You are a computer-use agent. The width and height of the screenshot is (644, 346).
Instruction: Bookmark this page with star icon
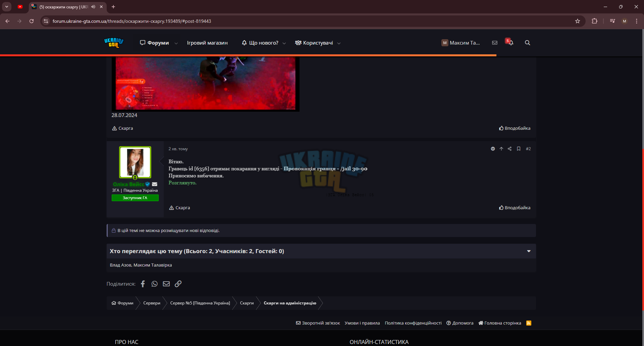pyautogui.click(x=578, y=21)
